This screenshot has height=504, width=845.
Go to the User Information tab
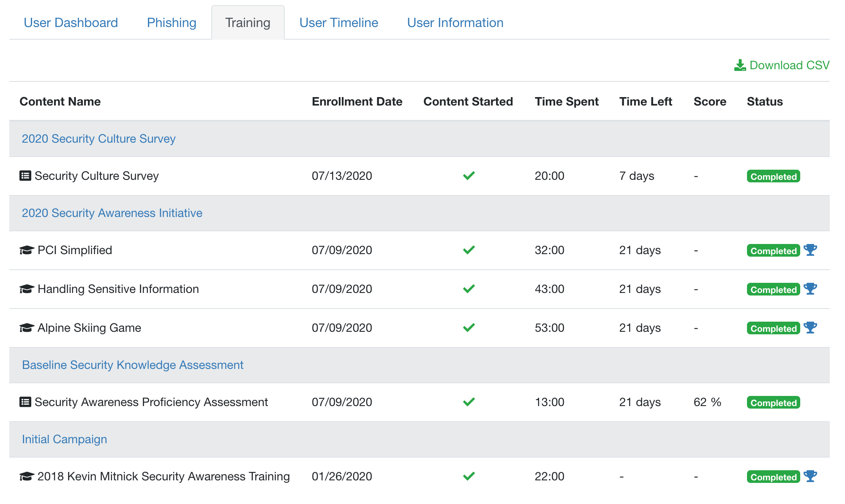point(455,23)
